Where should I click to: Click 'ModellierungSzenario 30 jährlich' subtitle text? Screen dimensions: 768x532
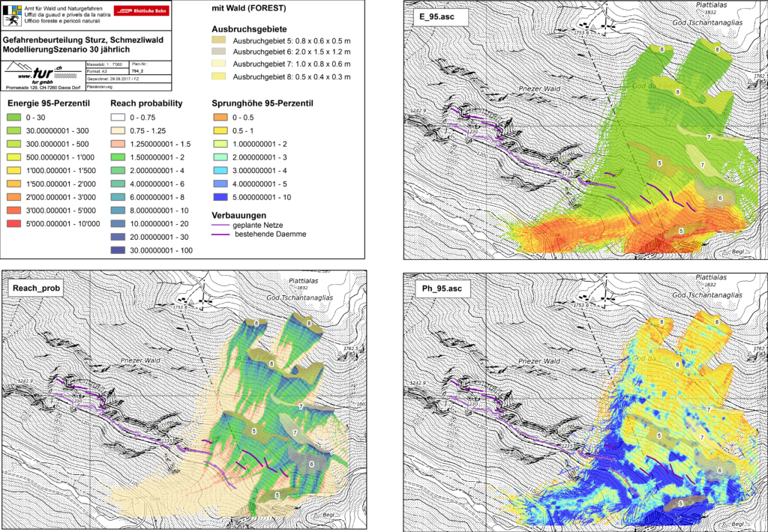66,49
